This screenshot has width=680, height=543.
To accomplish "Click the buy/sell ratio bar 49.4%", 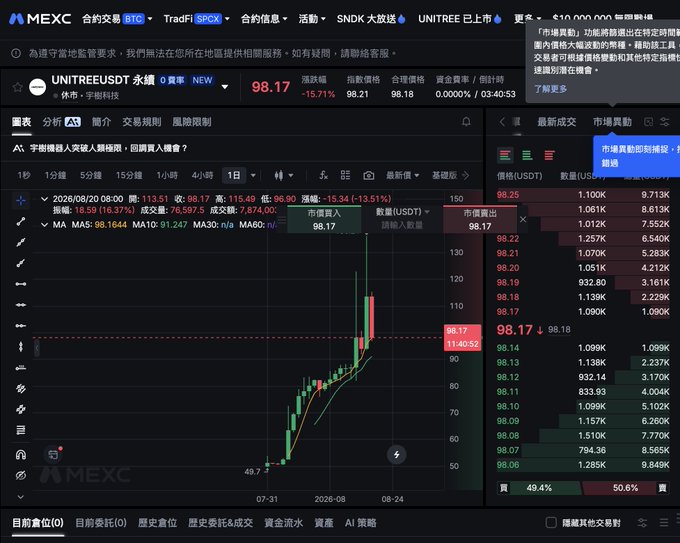I will click(x=583, y=488).
